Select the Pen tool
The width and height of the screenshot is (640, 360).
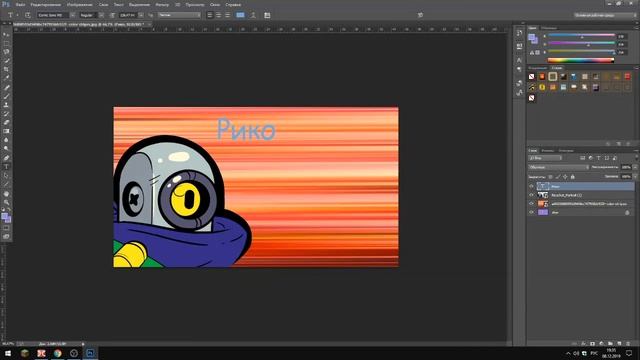[x=6, y=158]
